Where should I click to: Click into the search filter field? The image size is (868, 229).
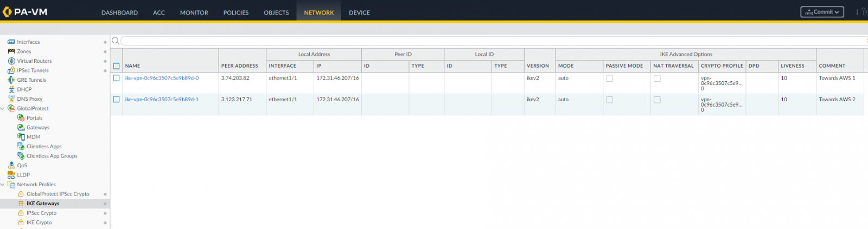tap(488, 41)
